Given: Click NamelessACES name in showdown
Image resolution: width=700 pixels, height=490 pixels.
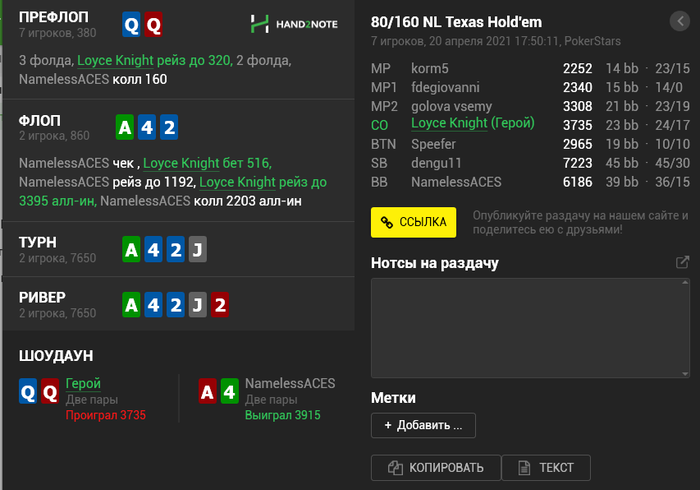Looking at the screenshot, I should pyautogui.click(x=290, y=383).
